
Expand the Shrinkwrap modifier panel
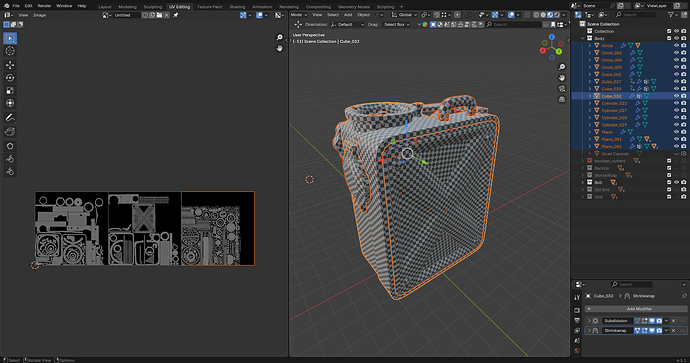[x=589, y=330]
